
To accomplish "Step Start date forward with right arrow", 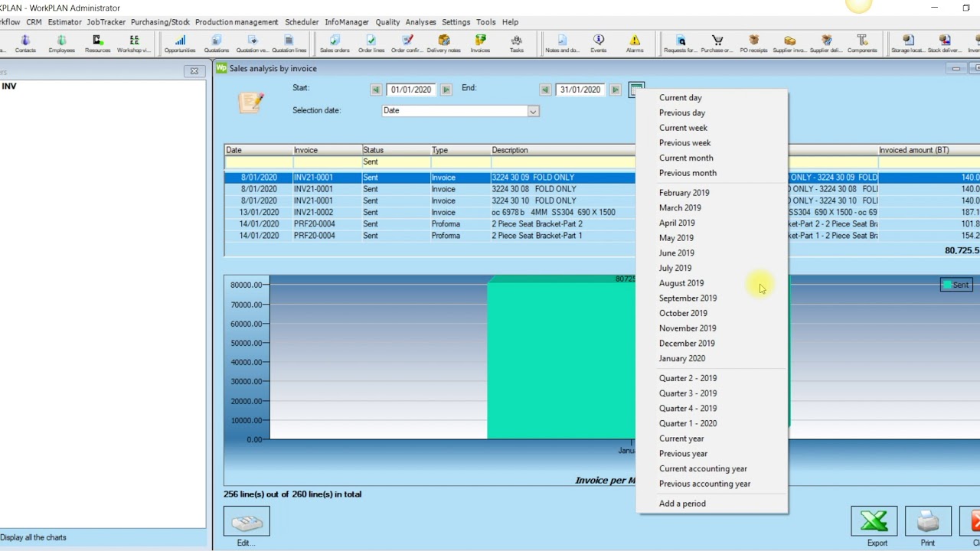I will click(x=446, y=90).
